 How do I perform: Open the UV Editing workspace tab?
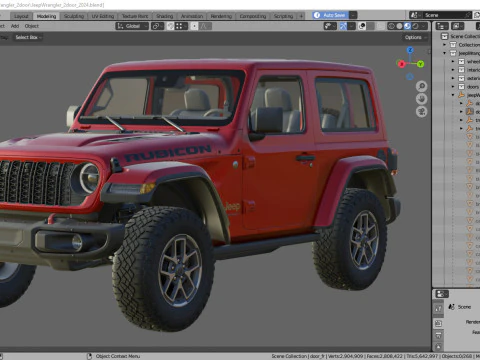click(103, 16)
